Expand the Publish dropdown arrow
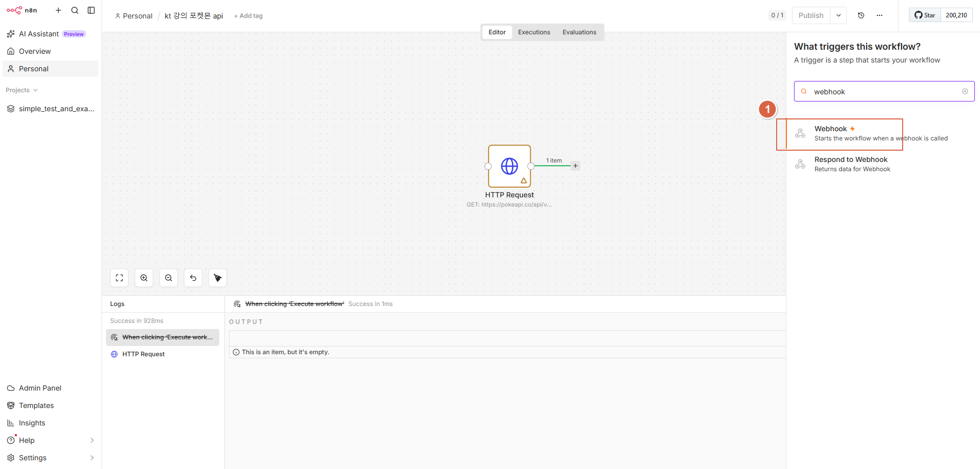This screenshot has height=469, width=980. 839,15
